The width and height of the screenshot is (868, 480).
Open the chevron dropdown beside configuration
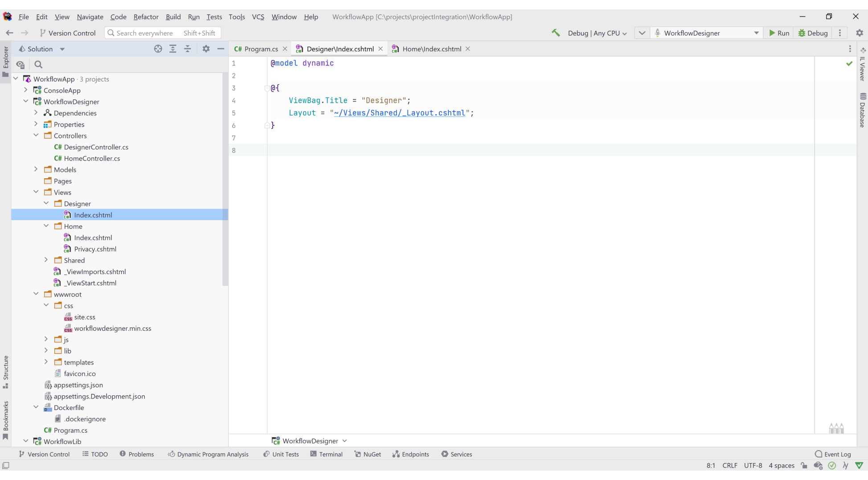tap(642, 33)
